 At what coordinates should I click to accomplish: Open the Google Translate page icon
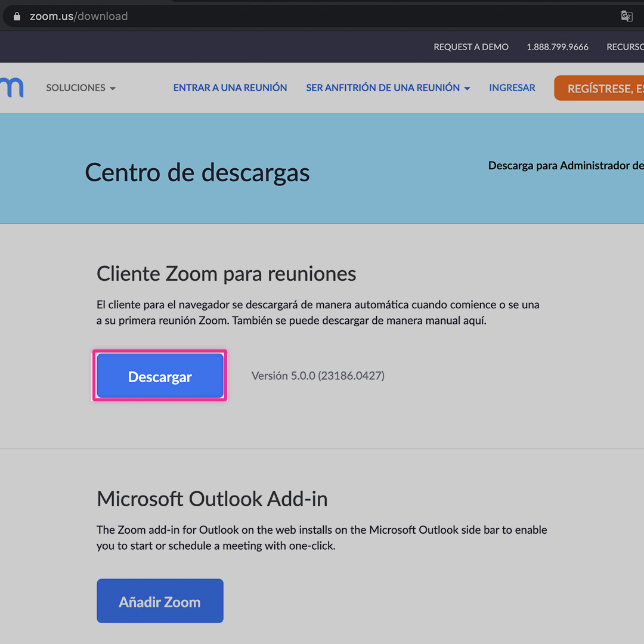pos(626,16)
